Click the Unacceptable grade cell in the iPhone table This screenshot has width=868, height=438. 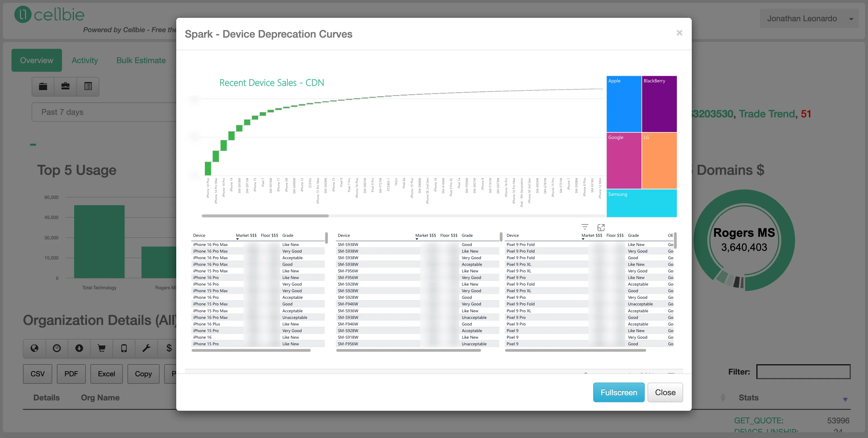295,317
